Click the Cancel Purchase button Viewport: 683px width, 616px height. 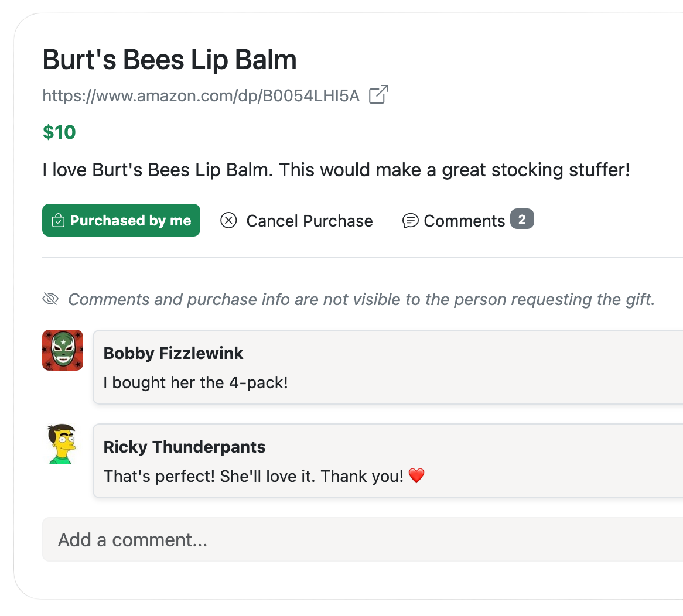click(x=296, y=221)
